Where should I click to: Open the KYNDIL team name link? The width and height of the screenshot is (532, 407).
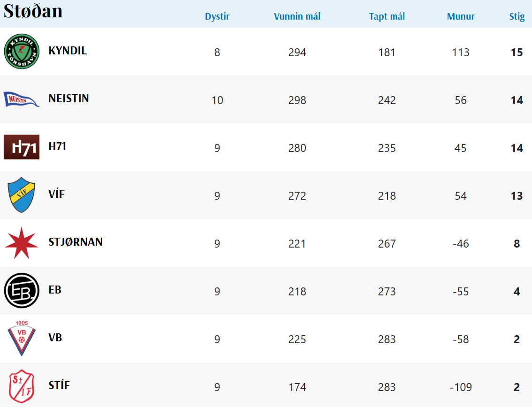pos(68,51)
